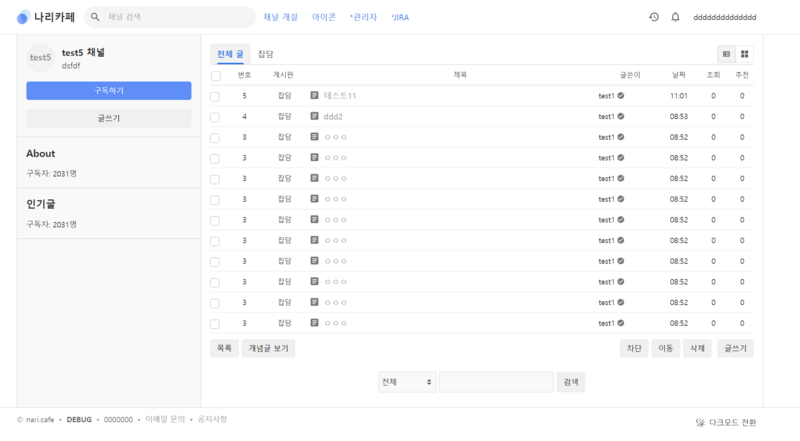800x441 pixels.
Task: Open post titled ddd2
Action: (x=333, y=116)
